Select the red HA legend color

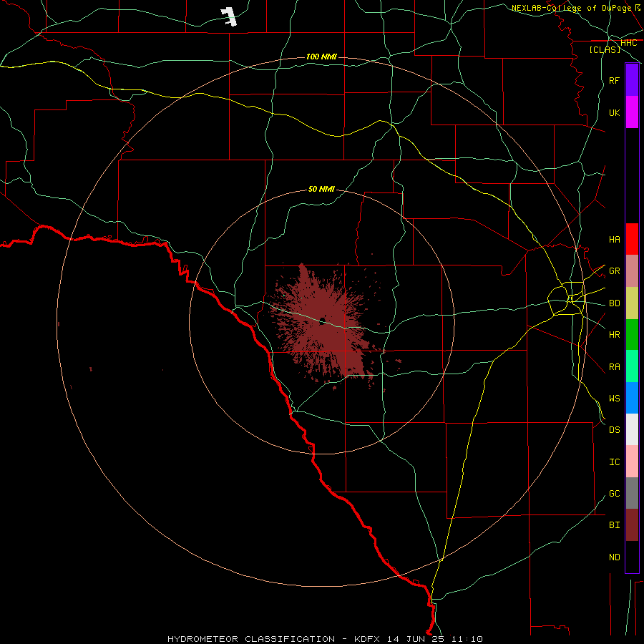(632, 239)
